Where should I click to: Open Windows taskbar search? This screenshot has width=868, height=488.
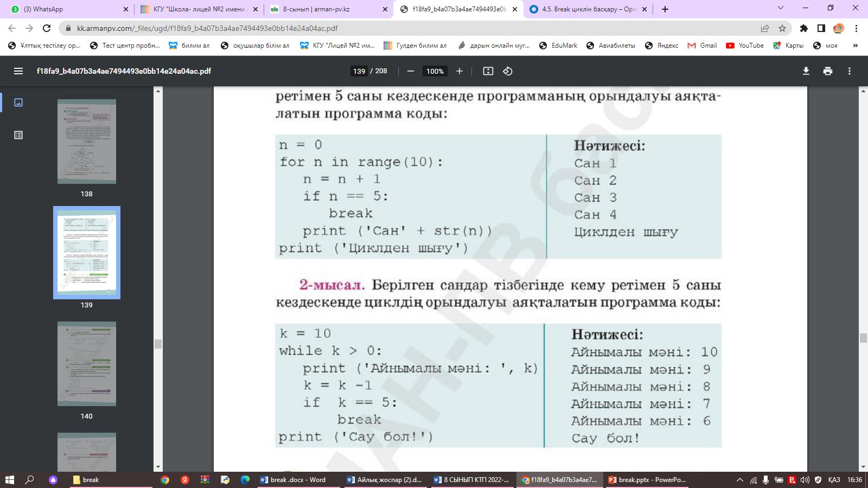click(x=30, y=480)
